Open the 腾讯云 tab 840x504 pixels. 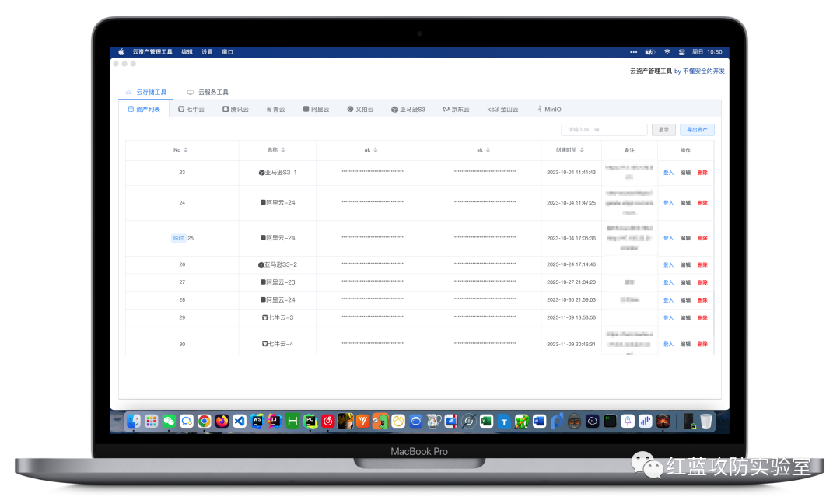pyautogui.click(x=236, y=109)
